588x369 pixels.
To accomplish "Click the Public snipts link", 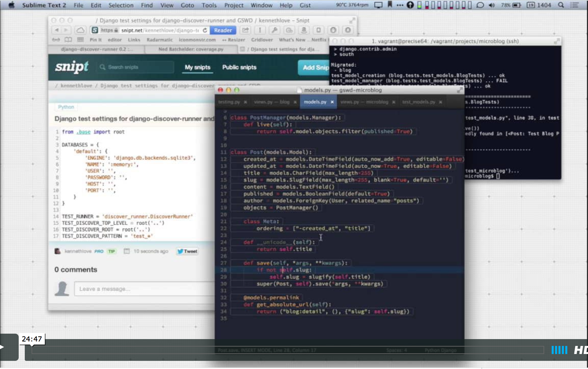I will pyautogui.click(x=239, y=67).
